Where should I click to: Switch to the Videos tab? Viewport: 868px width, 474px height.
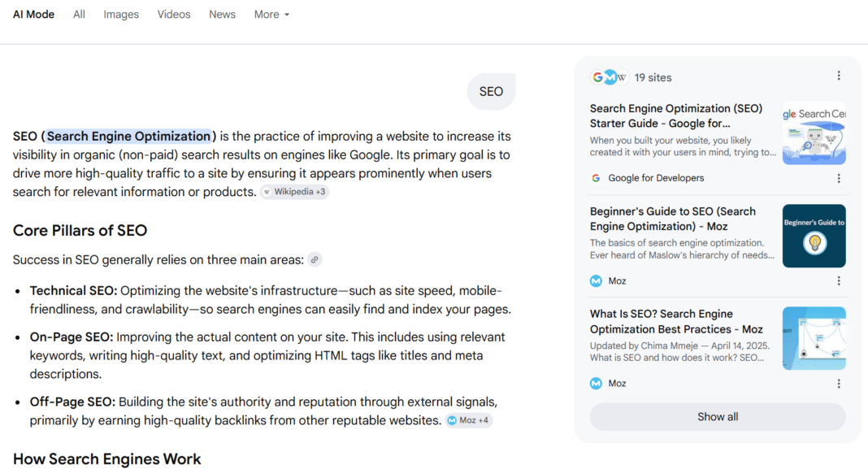coord(174,15)
